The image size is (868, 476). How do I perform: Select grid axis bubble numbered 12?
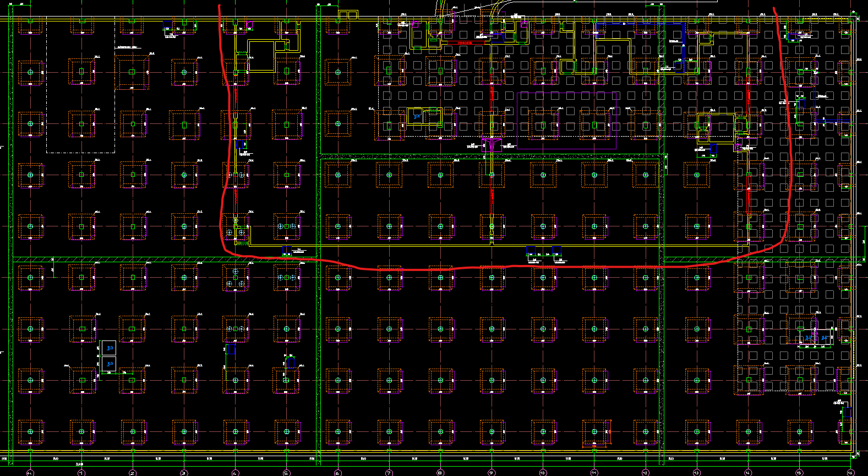tap(646, 473)
